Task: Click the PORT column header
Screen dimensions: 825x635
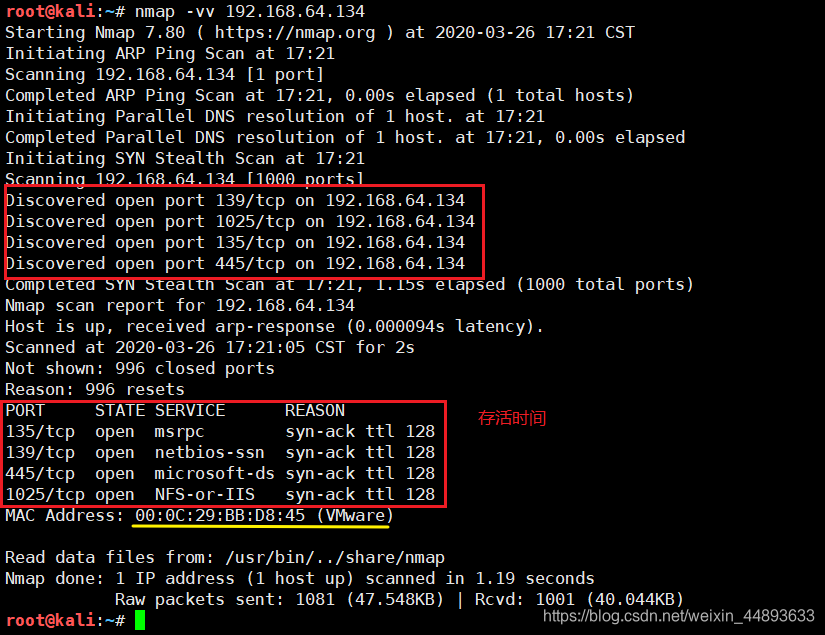Action: tap(25, 410)
